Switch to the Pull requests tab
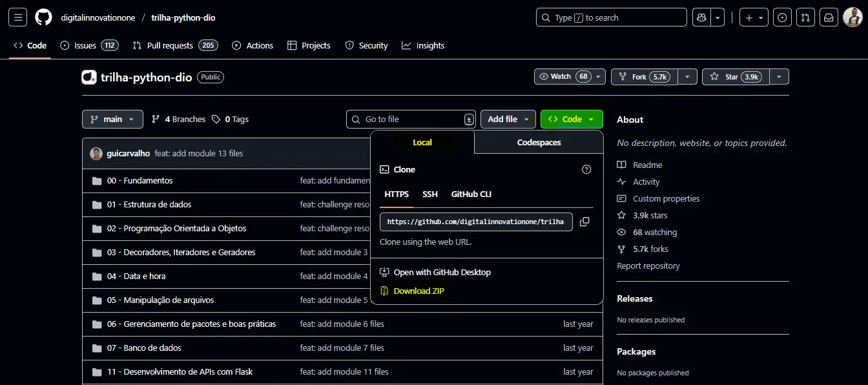The width and height of the screenshot is (868, 385). point(175,46)
